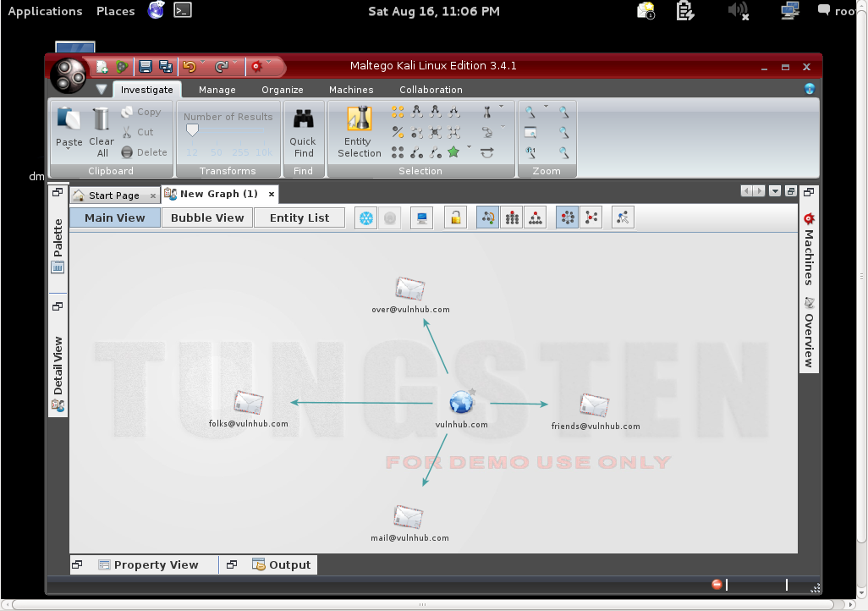The image size is (868, 611).
Task: Toggle the computer view toolbar button
Action: pyautogui.click(x=422, y=218)
